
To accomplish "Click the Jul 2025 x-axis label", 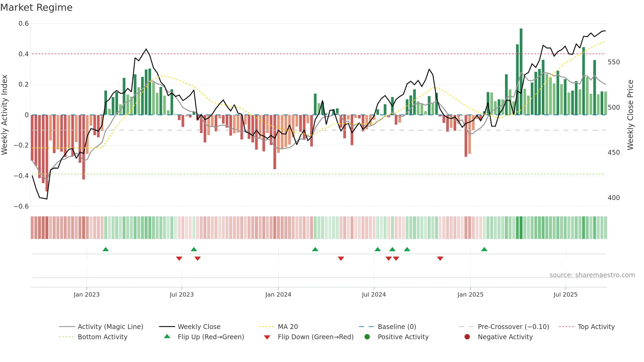I will tap(565, 295).
